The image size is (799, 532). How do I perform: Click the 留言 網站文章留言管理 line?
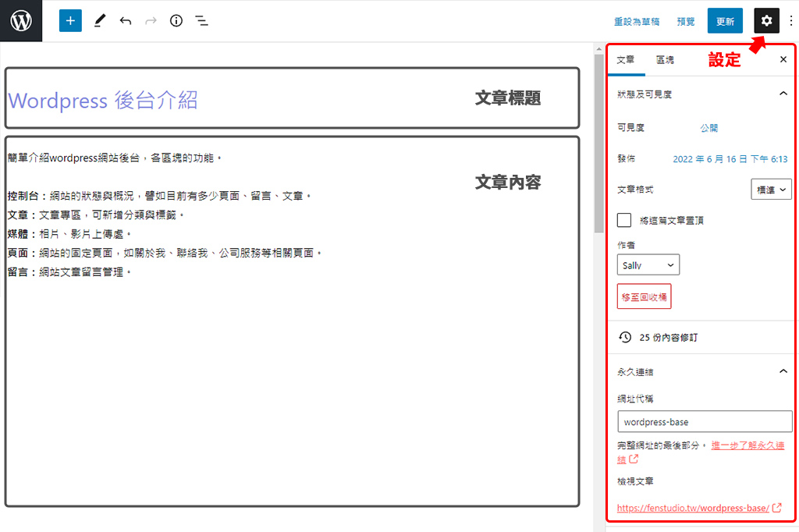[69, 272]
